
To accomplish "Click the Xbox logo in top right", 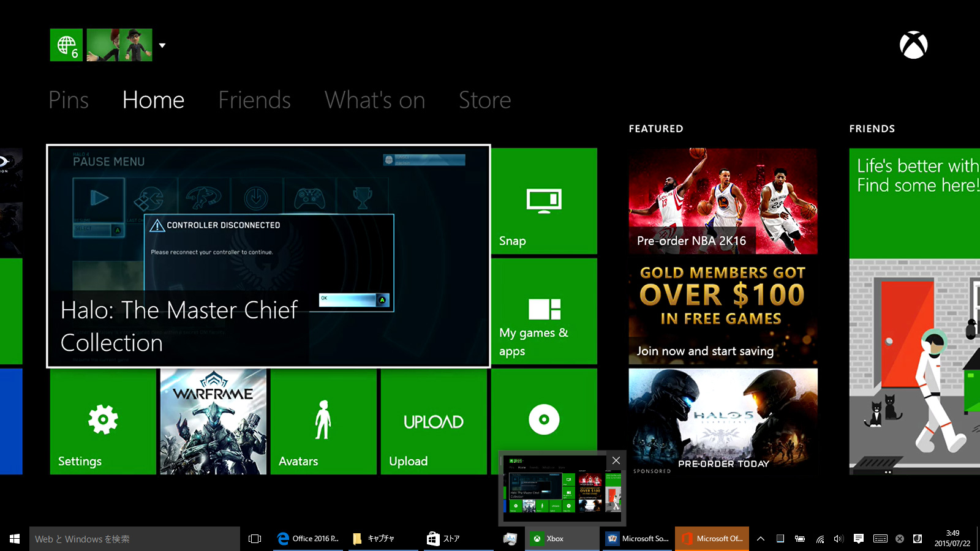I will click(x=913, y=45).
